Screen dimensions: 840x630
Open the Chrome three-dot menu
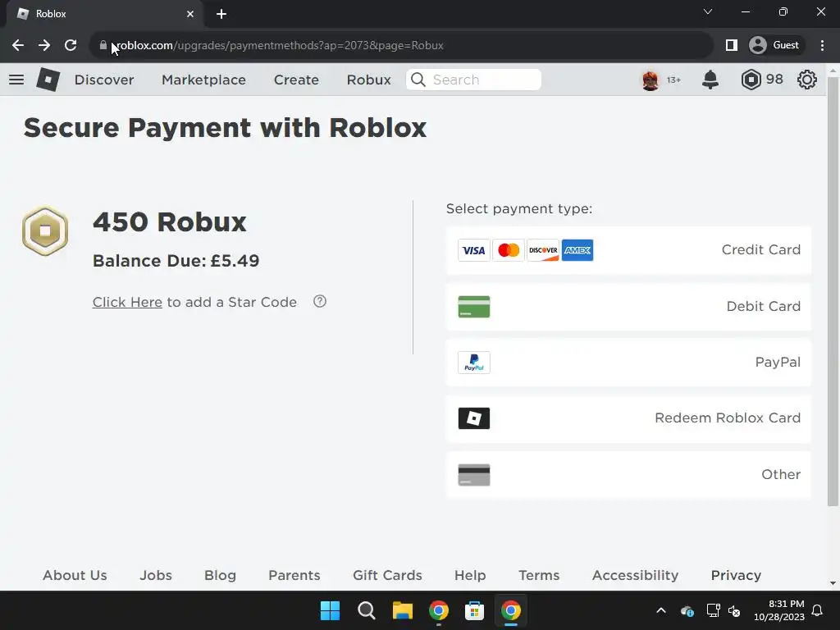[x=822, y=45]
